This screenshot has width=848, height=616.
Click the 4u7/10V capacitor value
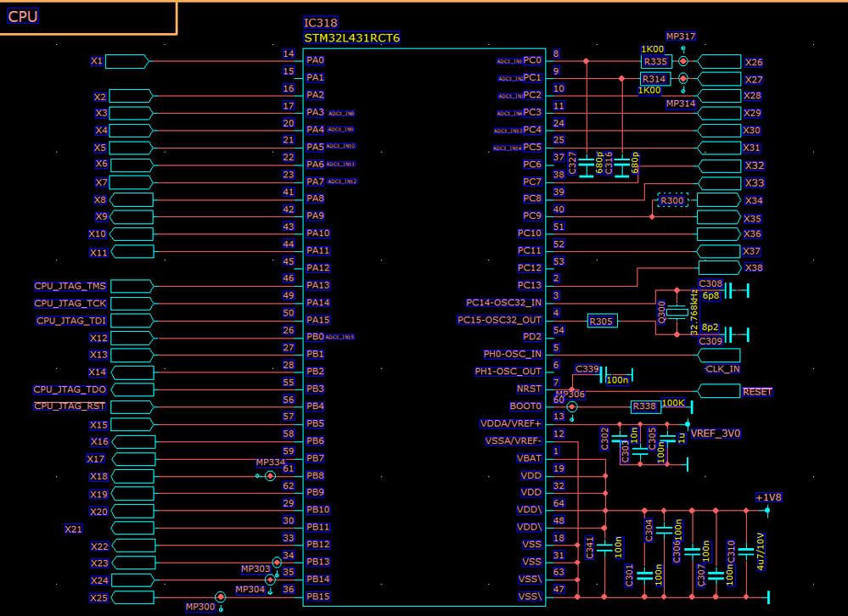[x=761, y=552]
